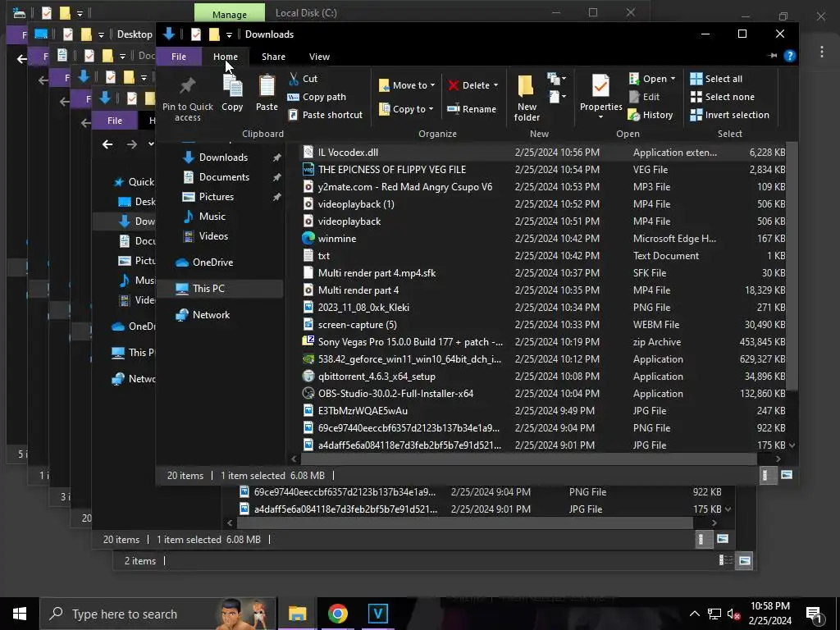Go to Documents in navigation pane
Image resolution: width=840 pixels, height=630 pixels.
223,177
